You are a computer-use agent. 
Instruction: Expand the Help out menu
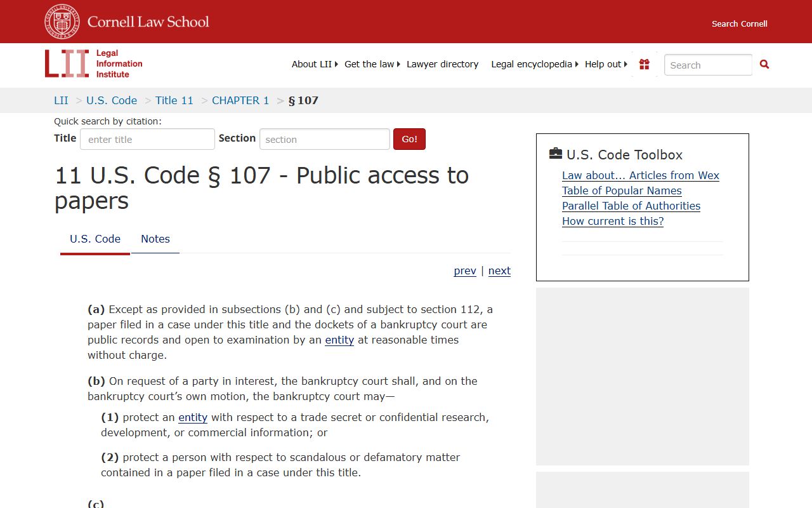(x=606, y=64)
